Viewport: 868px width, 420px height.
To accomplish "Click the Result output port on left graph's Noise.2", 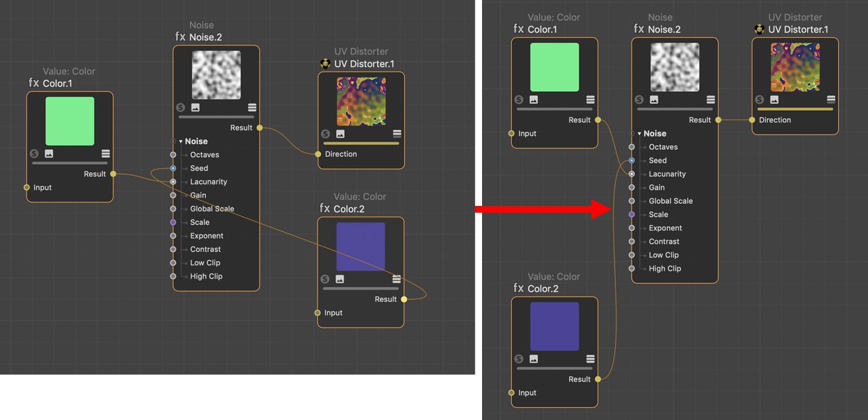I will (x=260, y=128).
